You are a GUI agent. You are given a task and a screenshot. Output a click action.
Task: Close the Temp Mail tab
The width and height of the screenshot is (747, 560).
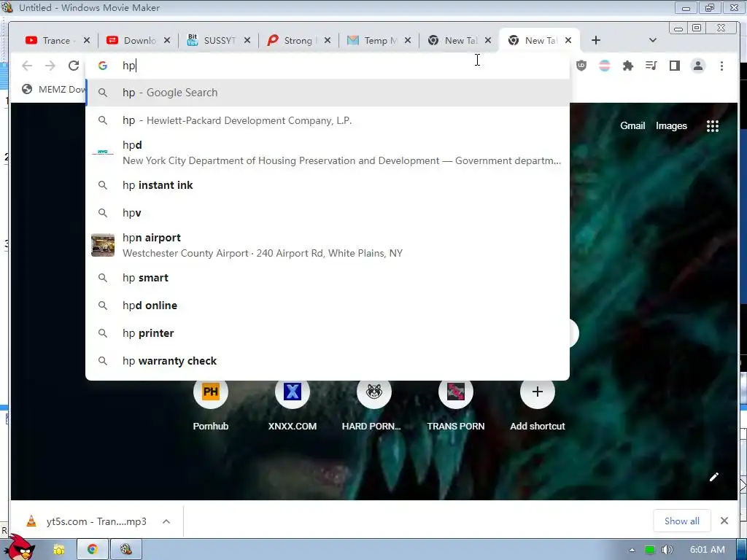click(408, 41)
